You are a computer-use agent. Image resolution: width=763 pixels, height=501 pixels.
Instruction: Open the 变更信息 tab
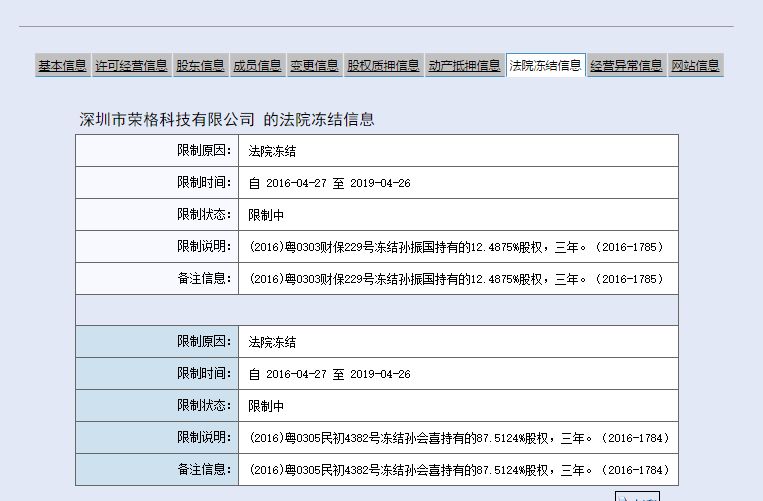(x=314, y=66)
